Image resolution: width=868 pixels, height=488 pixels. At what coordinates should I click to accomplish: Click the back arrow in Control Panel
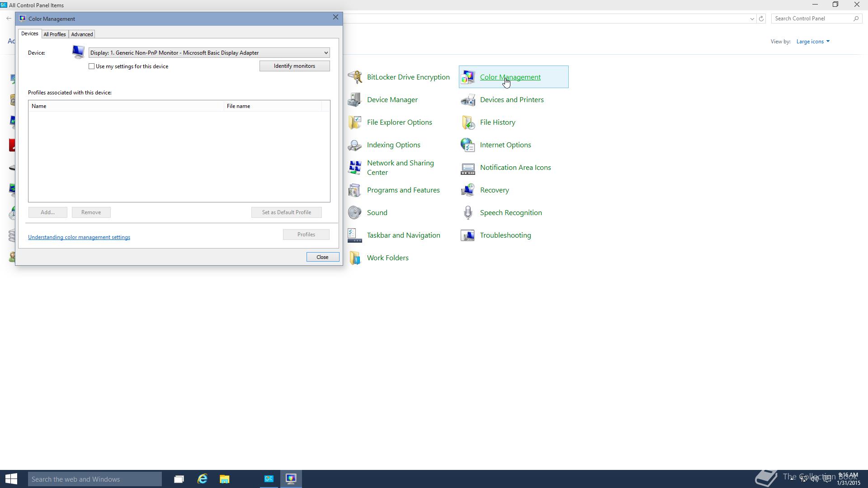click(x=9, y=19)
